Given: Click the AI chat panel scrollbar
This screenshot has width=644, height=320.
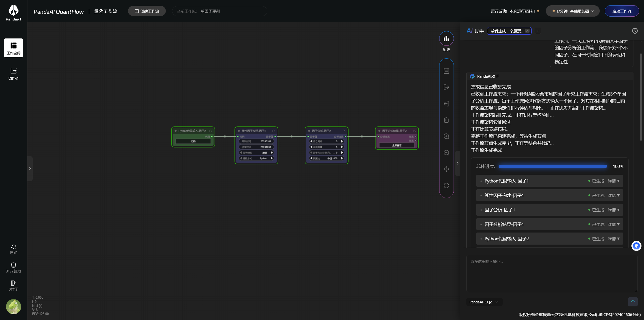Looking at the screenshot, I should click(x=641, y=97).
